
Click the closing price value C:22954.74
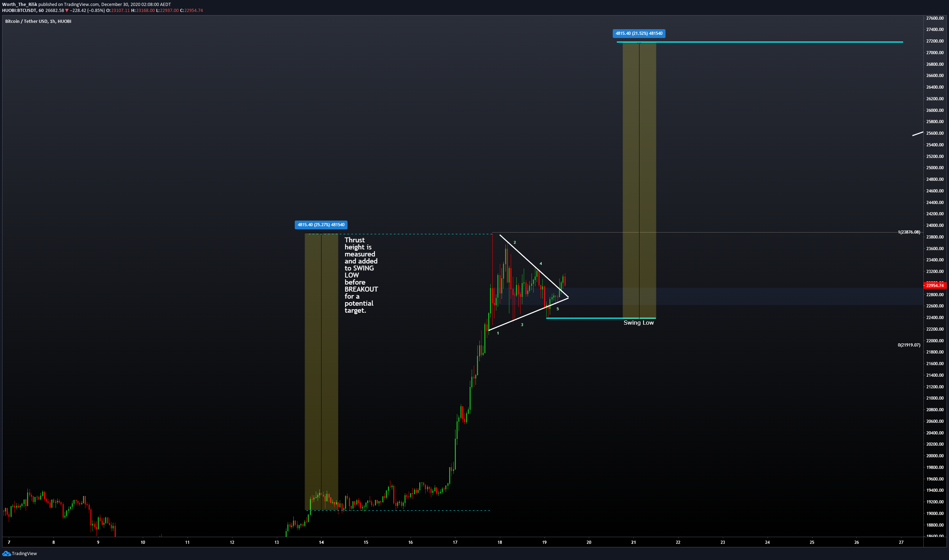tap(191, 11)
